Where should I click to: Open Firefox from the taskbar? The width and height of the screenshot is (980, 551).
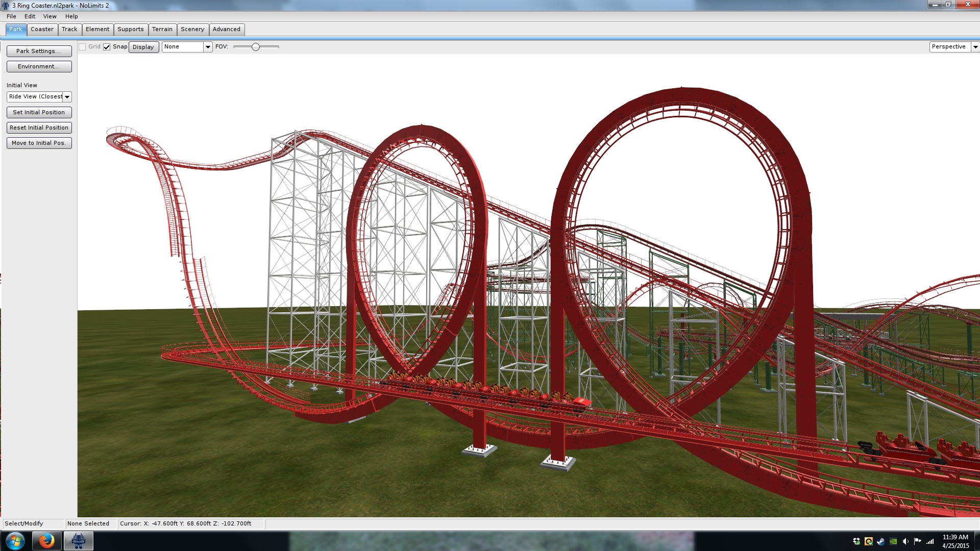coord(46,541)
